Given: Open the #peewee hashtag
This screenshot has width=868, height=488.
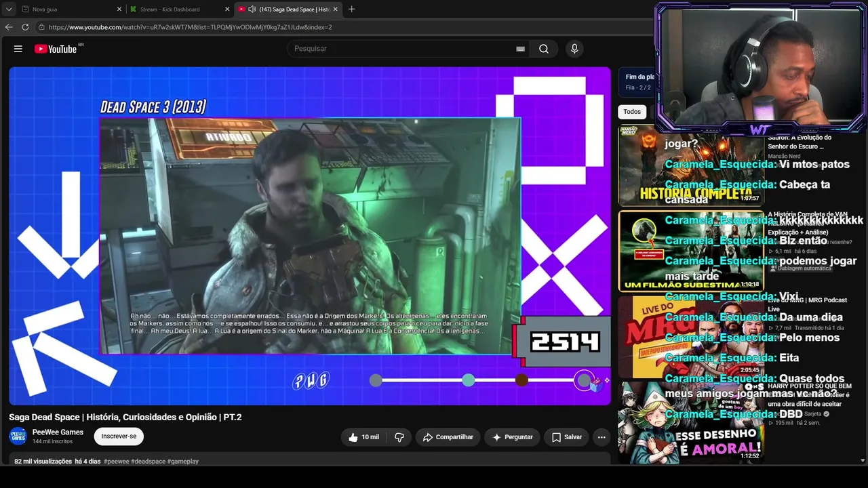Looking at the screenshot, I should pos(116,462).
